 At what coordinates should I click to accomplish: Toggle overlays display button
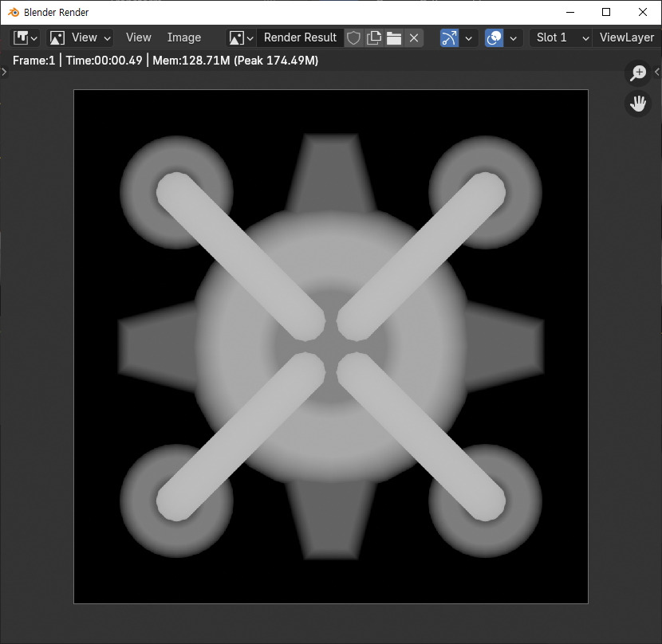point(494,38)
